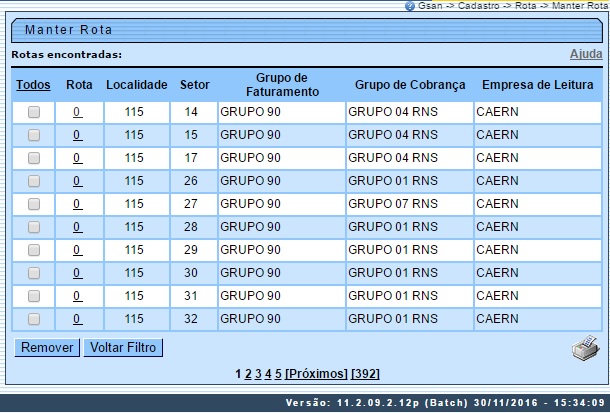Click the Voltar Filtro button
610x413 pixels.
click(x=122, y=348)
